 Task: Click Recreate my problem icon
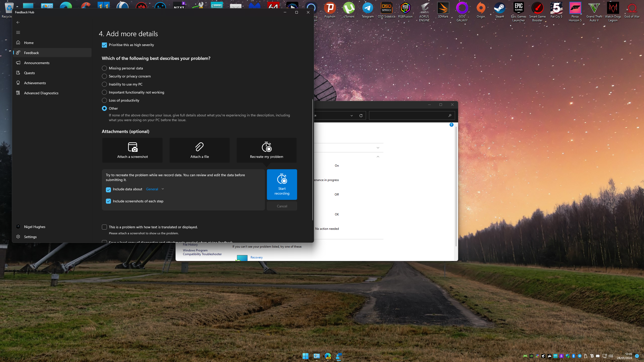[266, 147]
